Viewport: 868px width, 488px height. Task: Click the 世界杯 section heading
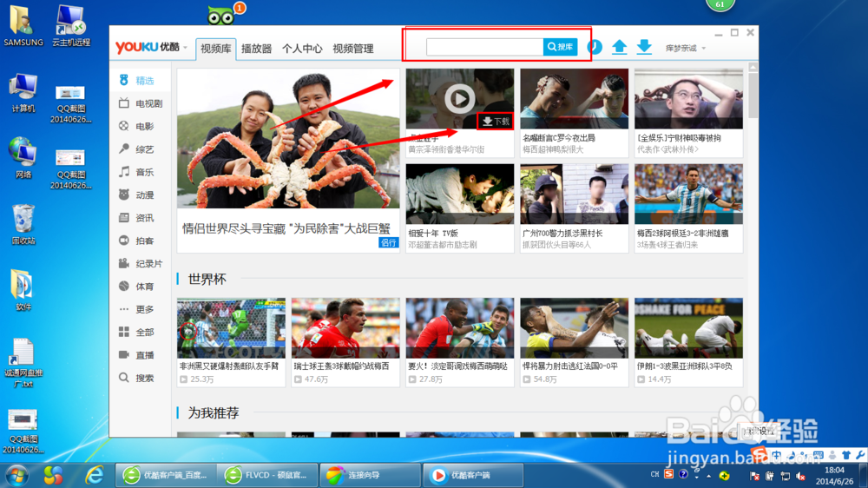207,279
